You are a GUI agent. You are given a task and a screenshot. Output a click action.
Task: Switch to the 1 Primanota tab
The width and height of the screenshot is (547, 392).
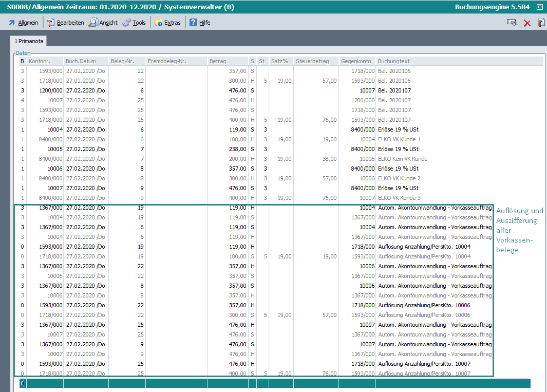click(29, 41)
